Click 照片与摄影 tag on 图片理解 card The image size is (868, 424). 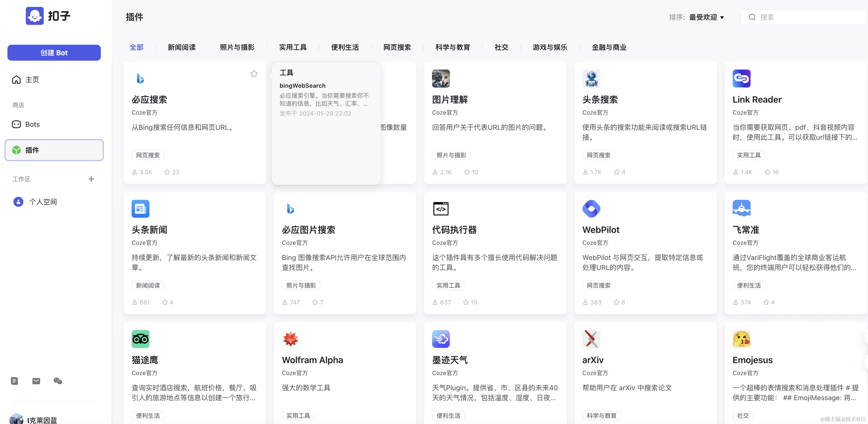pos(451,155)
